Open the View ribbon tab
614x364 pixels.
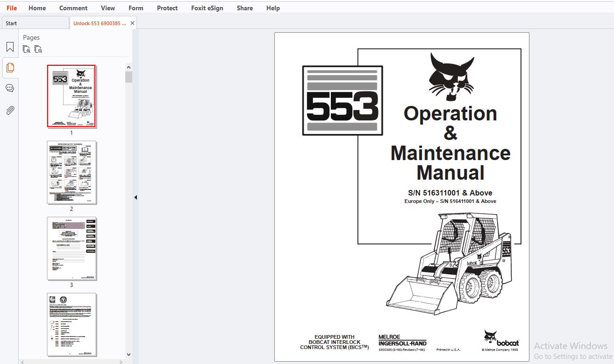coord(108,8)
